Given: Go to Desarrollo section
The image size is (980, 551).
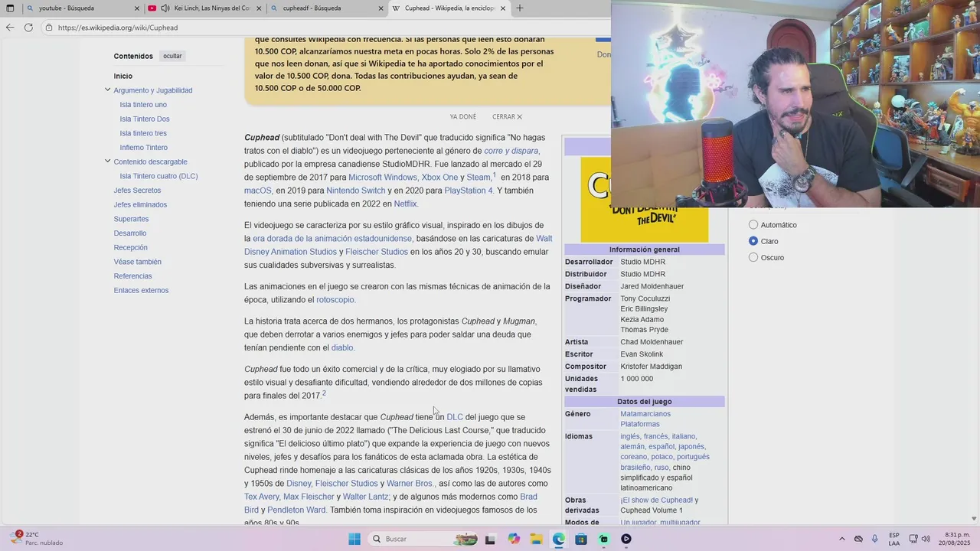Looking at the screenshot, I should (x=130, y=233).
